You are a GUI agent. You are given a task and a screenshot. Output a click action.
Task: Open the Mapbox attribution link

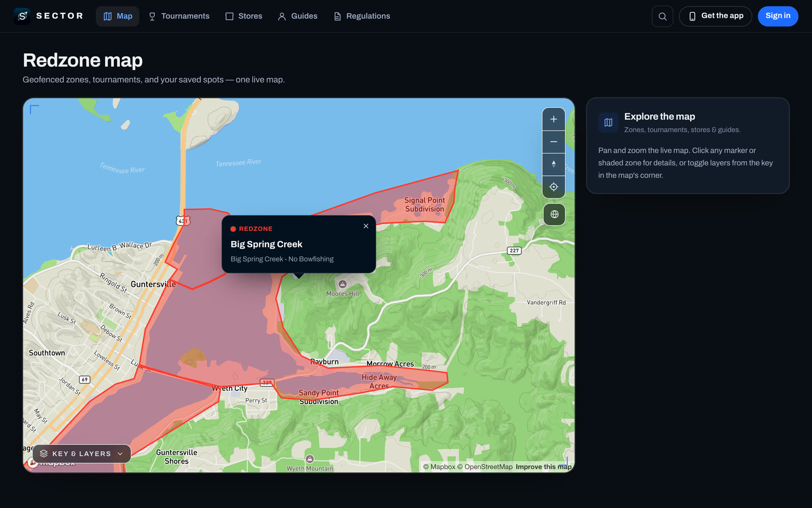[439, 467]
